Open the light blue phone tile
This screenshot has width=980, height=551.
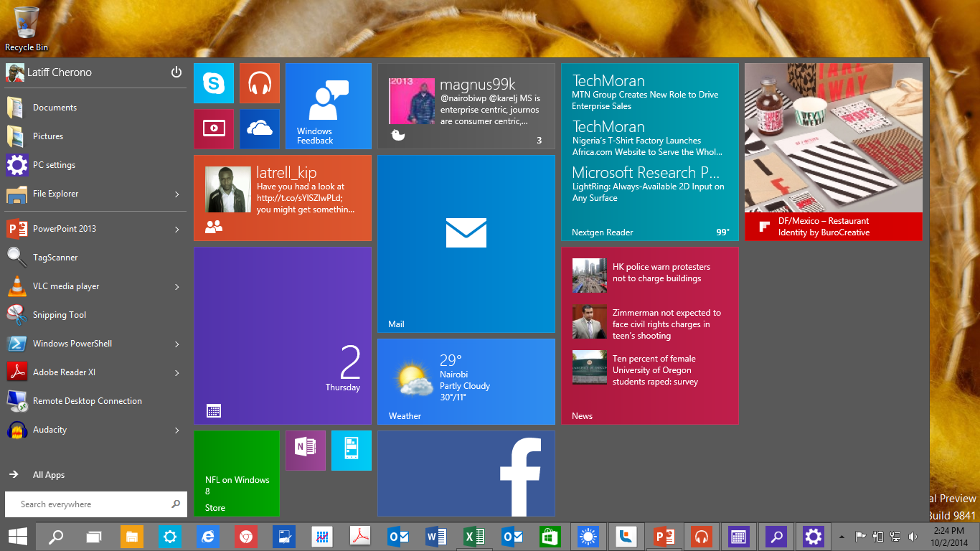(x=352, y=451)
